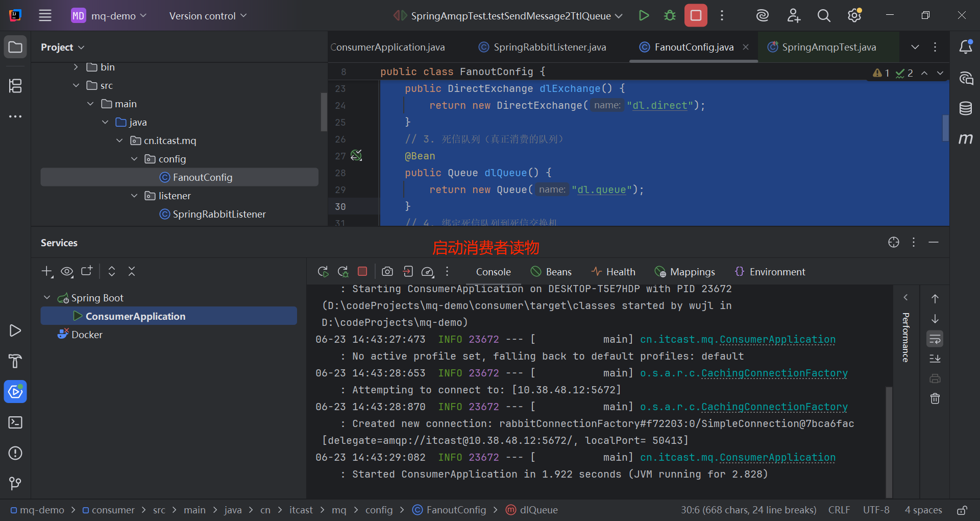The height and width of the screenshot is (521, 980).
Task: Open the run configuration selector dropdown
Action: tap(508, 16)
